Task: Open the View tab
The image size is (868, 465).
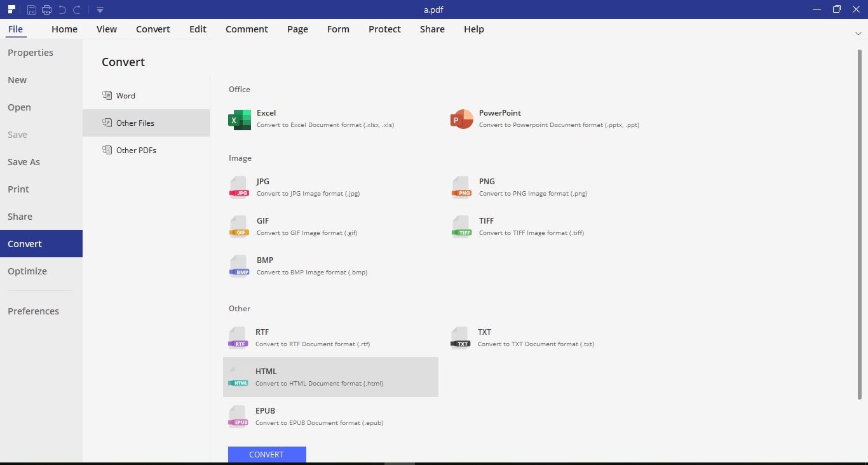Action: click(x=107, y=29)
